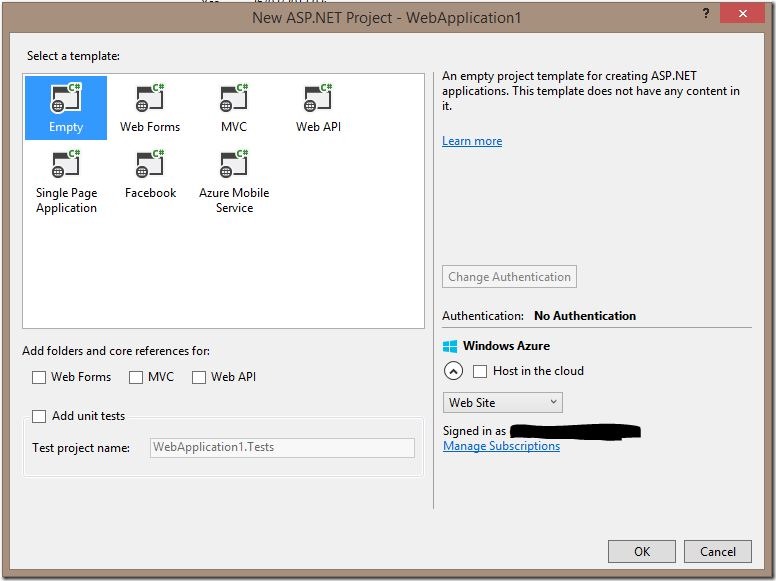Screen dimensions: 776x581
Task: Select the Facebook template icon
Action: point(150,163)
